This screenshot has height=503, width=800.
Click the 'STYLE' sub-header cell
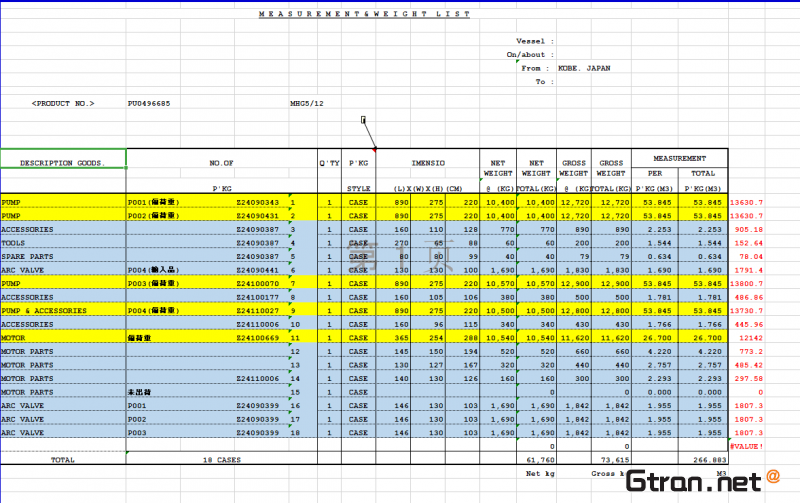click(359, 189)
